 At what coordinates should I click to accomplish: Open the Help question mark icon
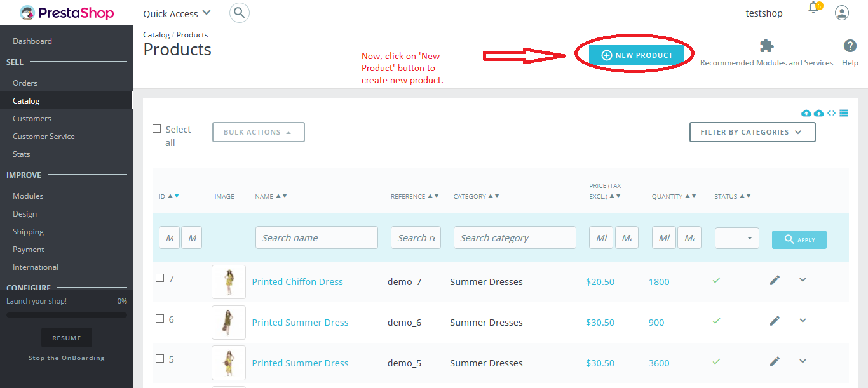[850, 46]
